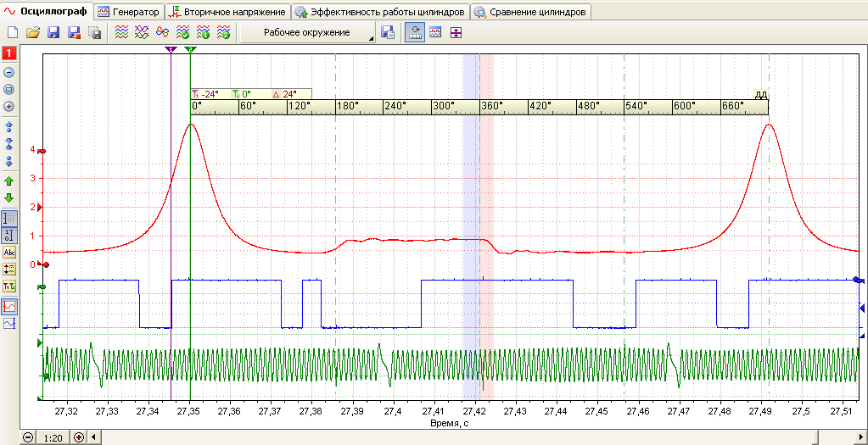
Task: Click the vertical zoom out minus icon
Action: pos(8,72)
